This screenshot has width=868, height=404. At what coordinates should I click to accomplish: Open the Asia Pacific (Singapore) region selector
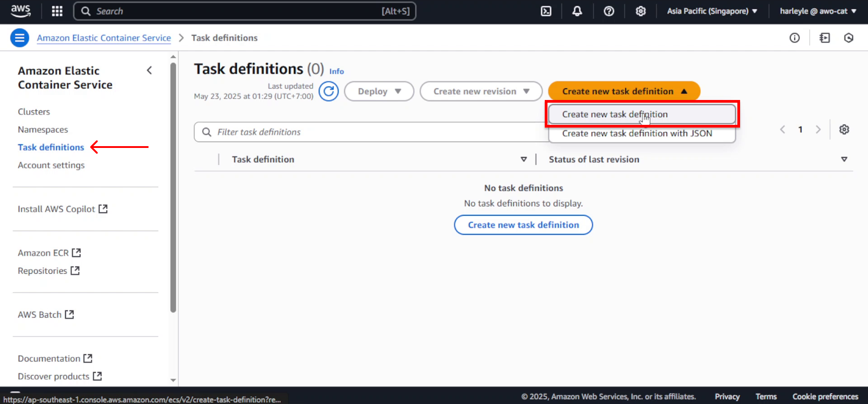[712, 11]
